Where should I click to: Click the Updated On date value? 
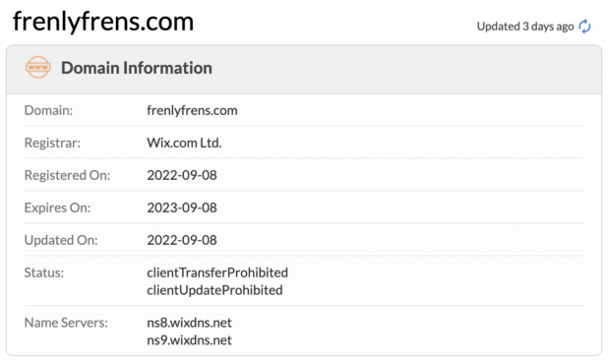click(x=182, y=240)
